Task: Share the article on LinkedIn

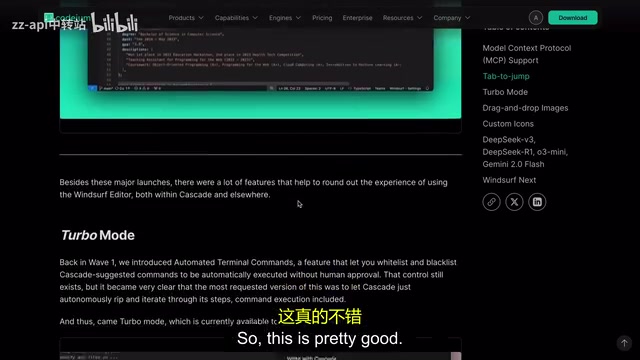Action: (x=537, y=202)
